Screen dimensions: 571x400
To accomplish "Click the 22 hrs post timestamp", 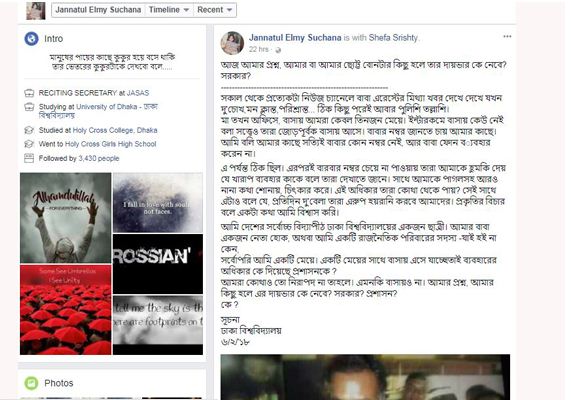I will [x=259, y=50].
